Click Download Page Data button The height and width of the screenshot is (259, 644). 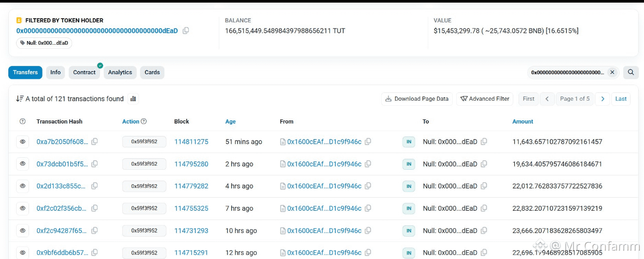click(417, 99)
